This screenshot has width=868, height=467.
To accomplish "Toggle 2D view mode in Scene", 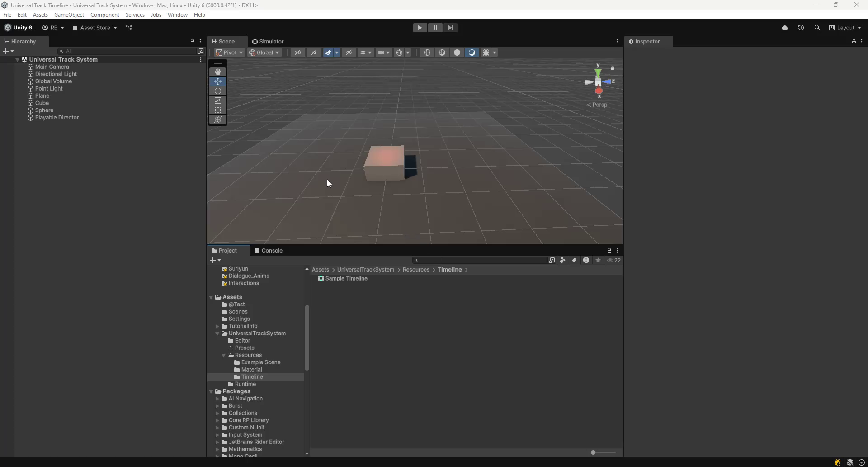I will pos(298,52).
